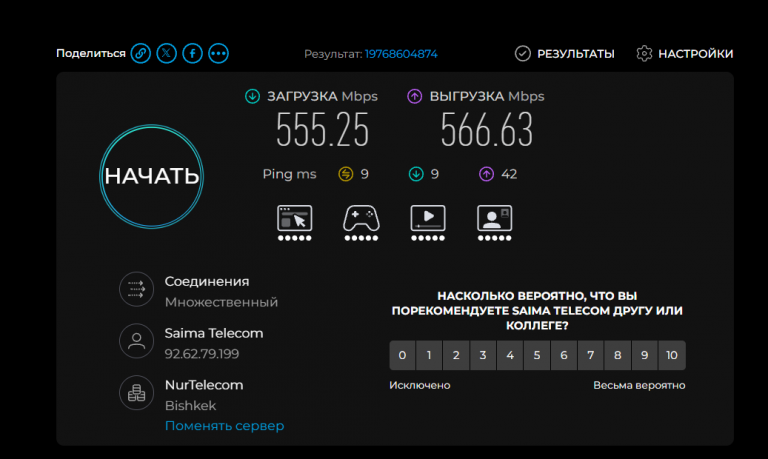Select rating 10 for Saima Telecom
This screenshot has height=459, width=768.
(672, 355)
